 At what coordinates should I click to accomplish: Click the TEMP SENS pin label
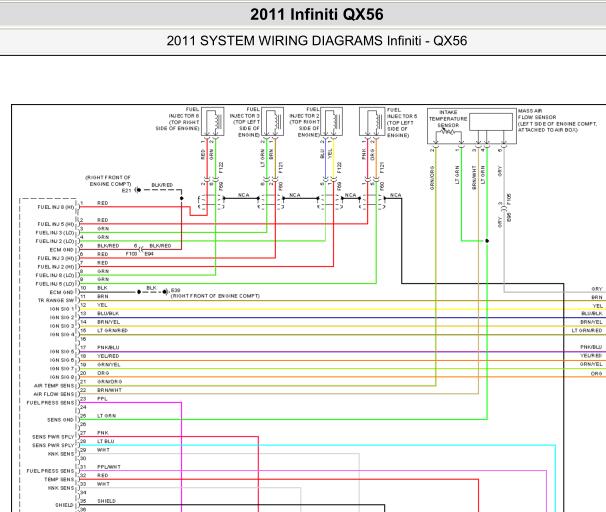click(59, 480)
